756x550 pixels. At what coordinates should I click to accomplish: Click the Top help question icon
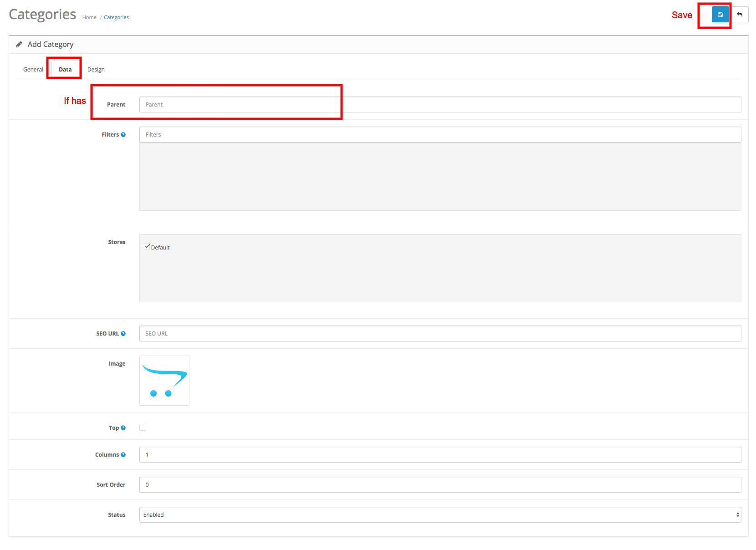click(x=123, y=428)
